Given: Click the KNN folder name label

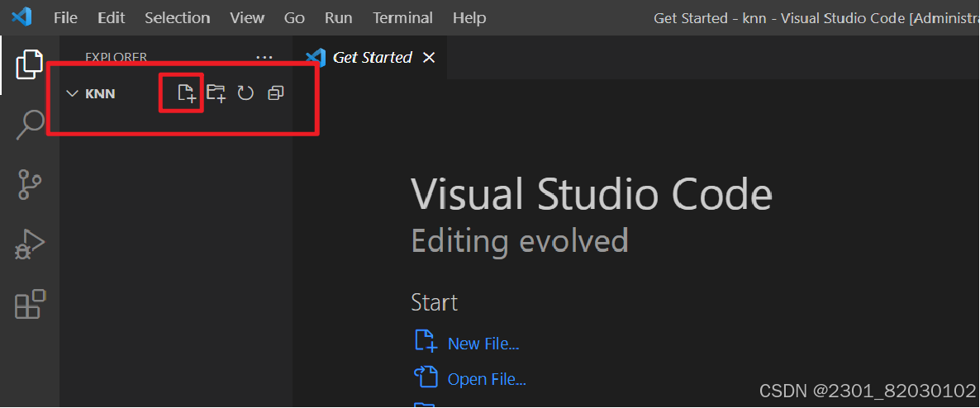Looking at the screenshot, I should pos(100,93).
